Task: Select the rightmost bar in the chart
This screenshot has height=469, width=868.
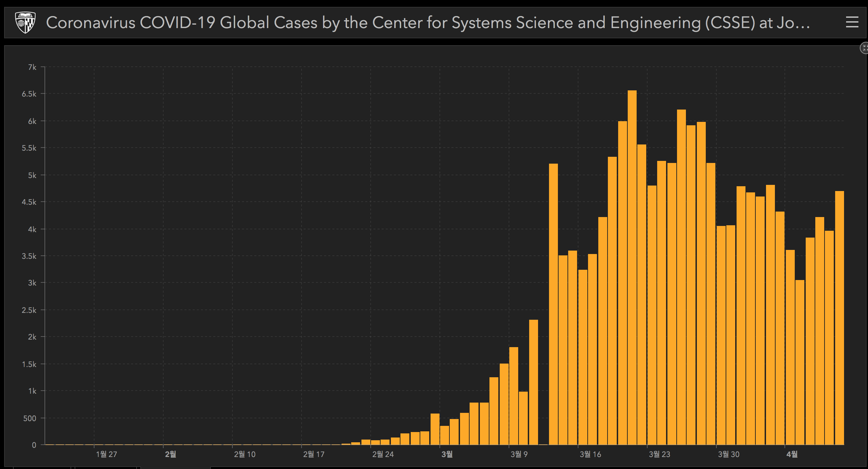Action: coord(840,318)
